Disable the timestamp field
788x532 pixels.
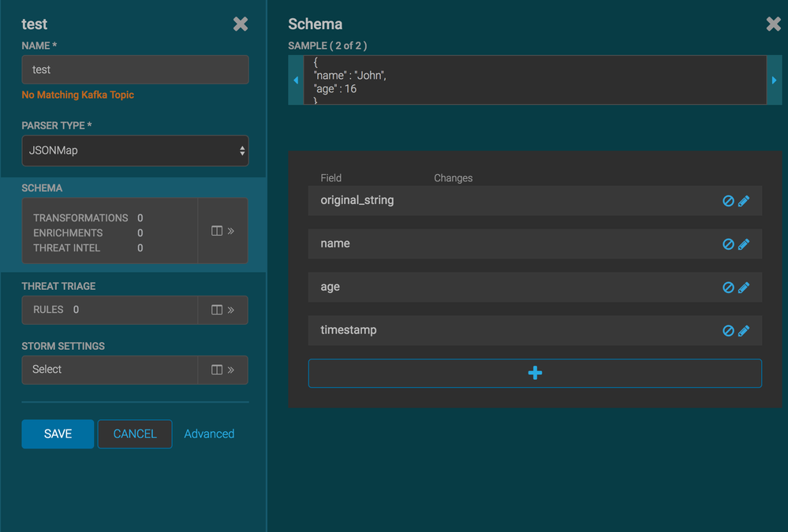(x=726, y=330)
